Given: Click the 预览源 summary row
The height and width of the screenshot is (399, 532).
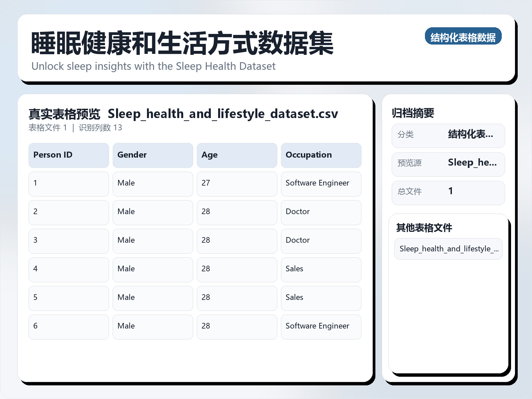Looking at the screenshot, I should [x=448, y=164].
